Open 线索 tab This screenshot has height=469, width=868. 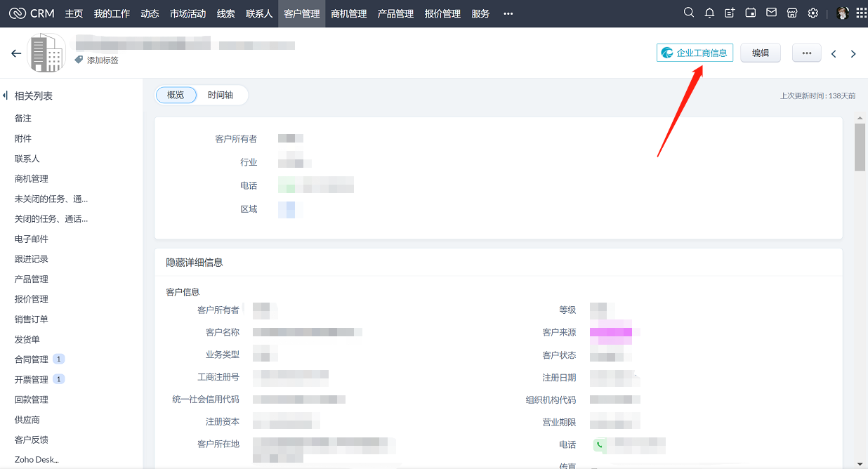point(225,13)
